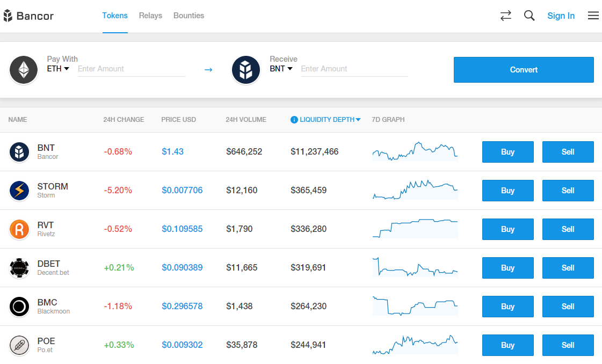Click the Liquidity Depth info icon
602x364 pixels.
pos(294,120)
